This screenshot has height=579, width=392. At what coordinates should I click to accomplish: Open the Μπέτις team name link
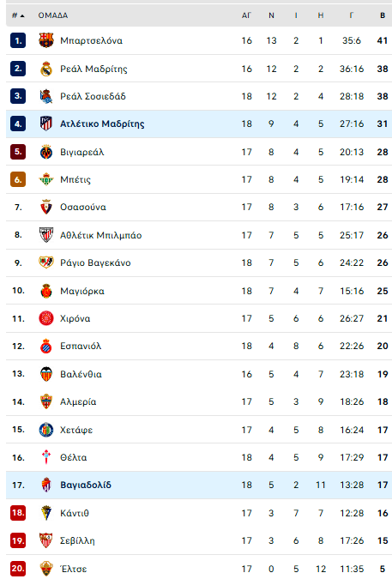75,179
